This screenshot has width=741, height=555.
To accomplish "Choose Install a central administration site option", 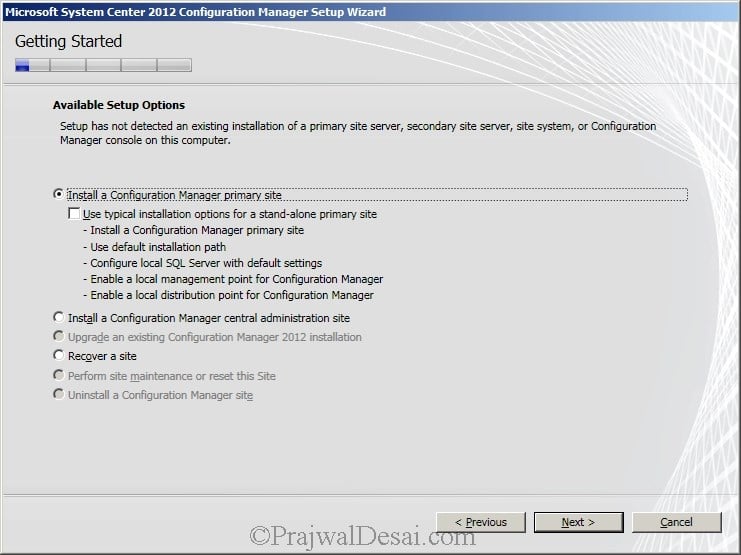I will tap(59, 317).
